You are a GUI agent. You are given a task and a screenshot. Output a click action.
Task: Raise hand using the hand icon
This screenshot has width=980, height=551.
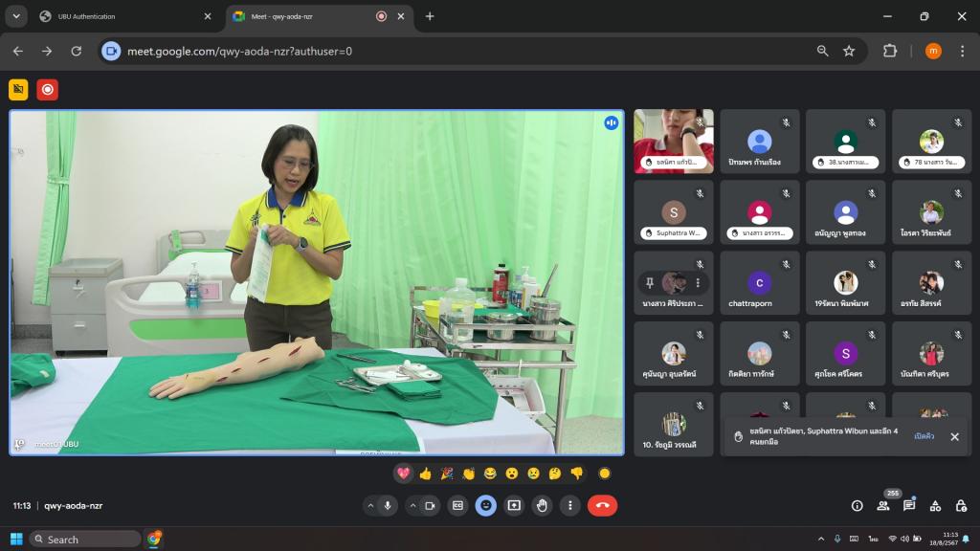coord(543,505)
